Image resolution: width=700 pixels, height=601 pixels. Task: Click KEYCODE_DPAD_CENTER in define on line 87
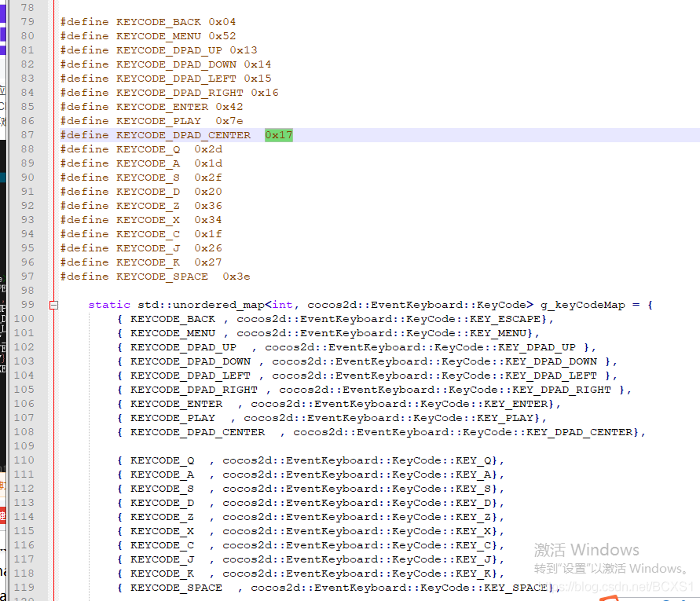point(183,135)
